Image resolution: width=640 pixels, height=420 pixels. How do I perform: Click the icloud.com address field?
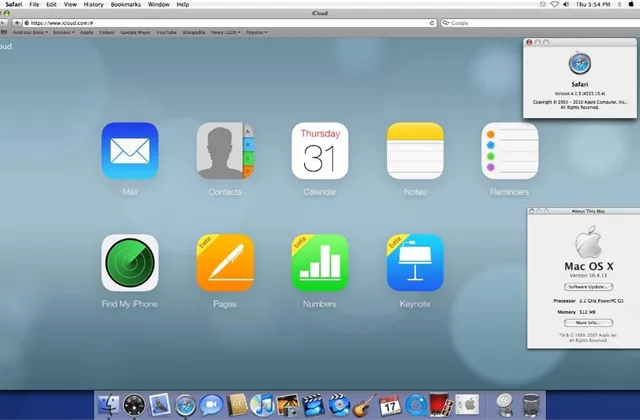pyautogui.click(x=230, y=23)
